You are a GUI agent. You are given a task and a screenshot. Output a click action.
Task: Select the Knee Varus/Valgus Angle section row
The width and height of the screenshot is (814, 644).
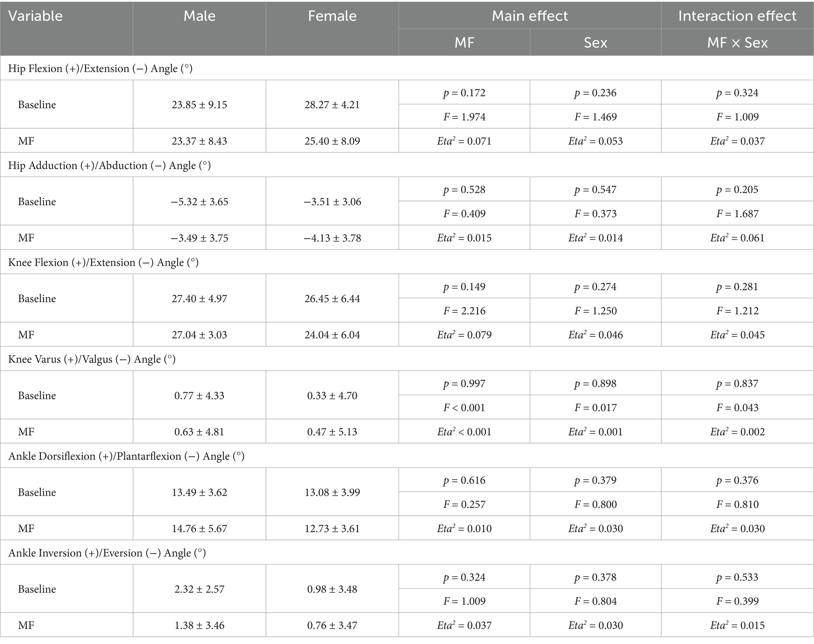(92, 359)
